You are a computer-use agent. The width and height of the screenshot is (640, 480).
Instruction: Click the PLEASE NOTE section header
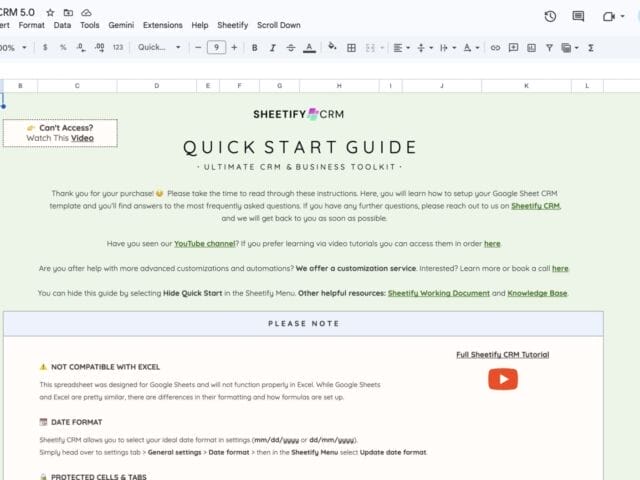pos(304,324)
